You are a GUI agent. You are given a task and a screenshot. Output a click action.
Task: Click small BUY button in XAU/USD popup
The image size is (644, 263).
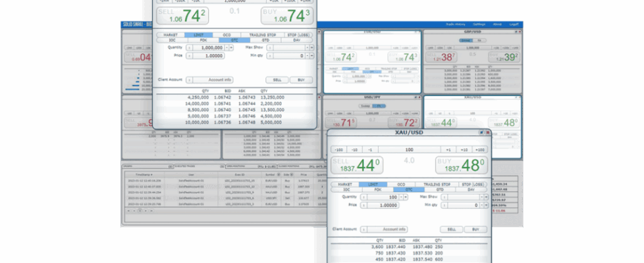475,229
